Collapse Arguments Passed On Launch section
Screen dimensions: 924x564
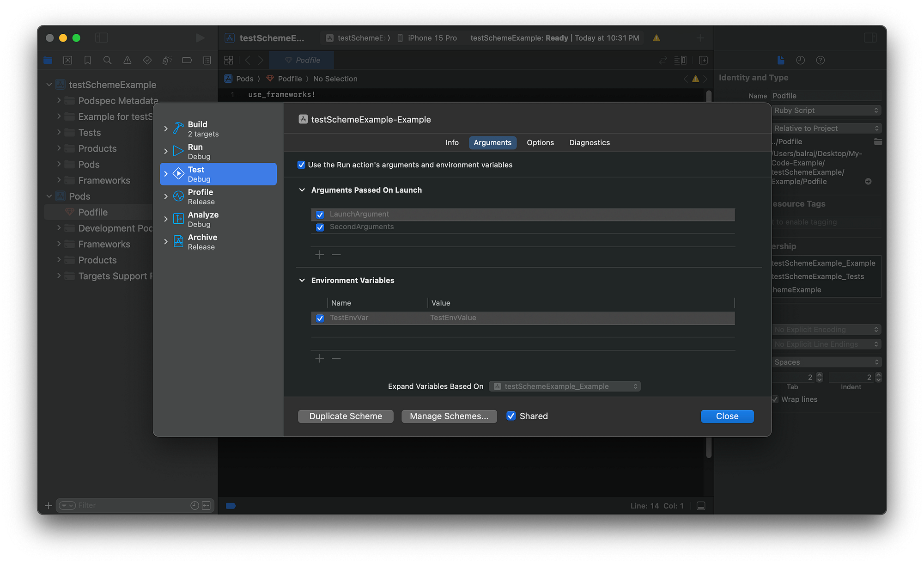coord(302,190)
